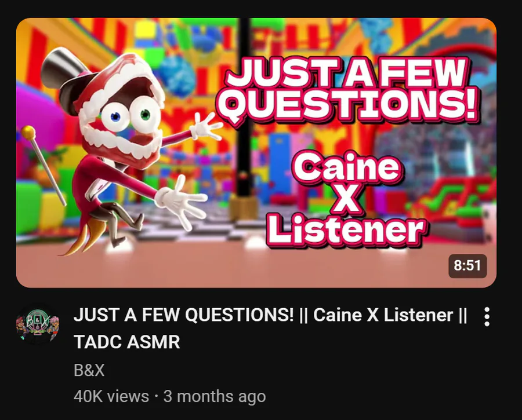The width and height of the screenshot is (522, 420).
Task: Click the Caine X Listener thumbnail caption
Action: coord(346,199)
